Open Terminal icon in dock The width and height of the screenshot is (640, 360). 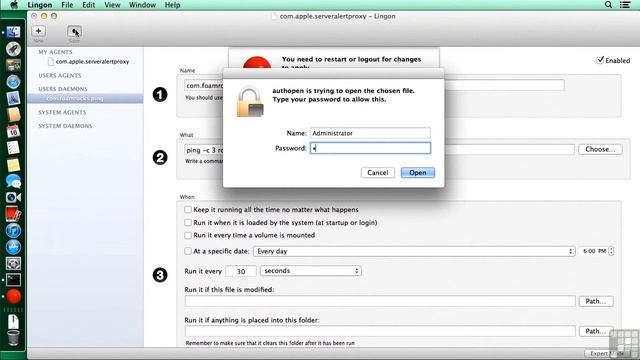13,280
